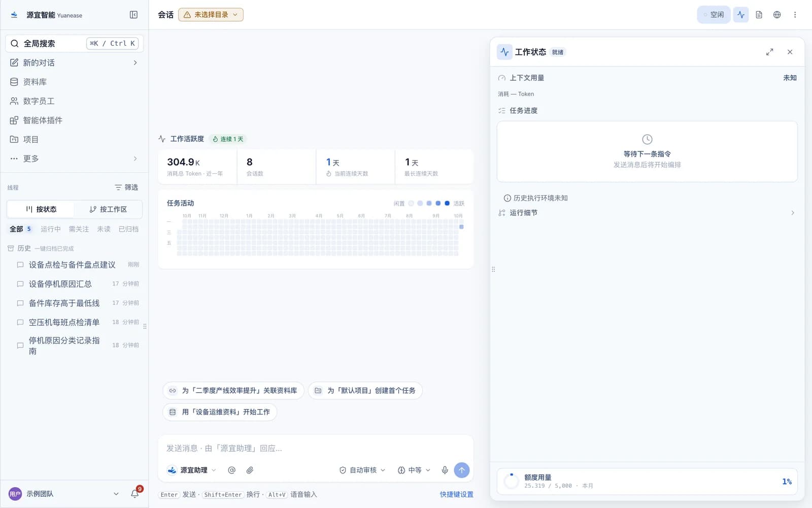Image resolution: width=812 pixels, height=508 pixels.
Task: Expand the 新的对话 chevron
Action: tap(135, 62)
